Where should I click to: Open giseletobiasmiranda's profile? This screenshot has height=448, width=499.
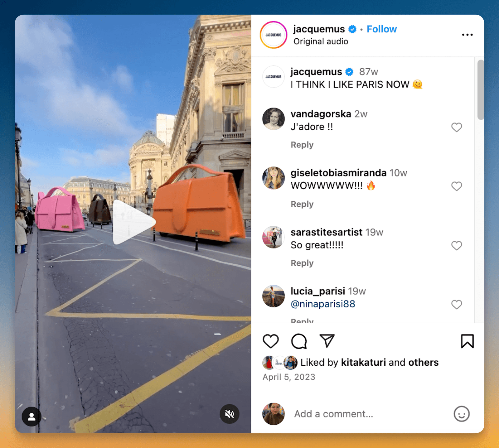click(x=338, y=173)
